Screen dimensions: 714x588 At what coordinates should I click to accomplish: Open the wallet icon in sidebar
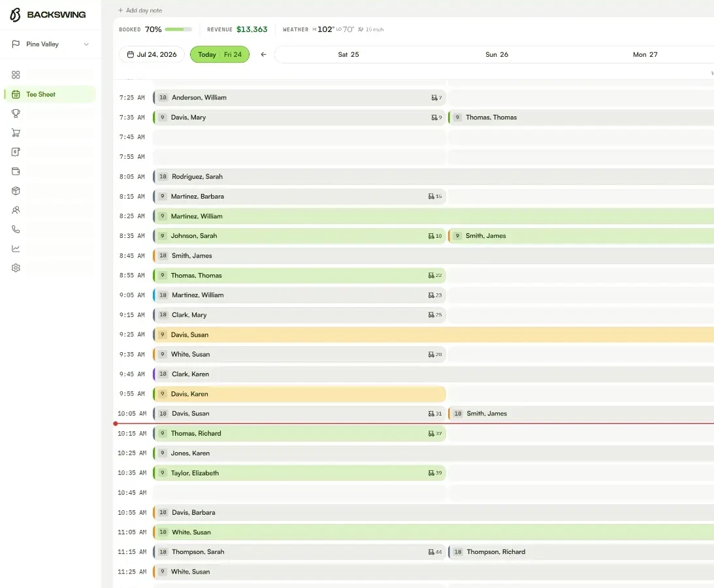(x=16, y=172)
